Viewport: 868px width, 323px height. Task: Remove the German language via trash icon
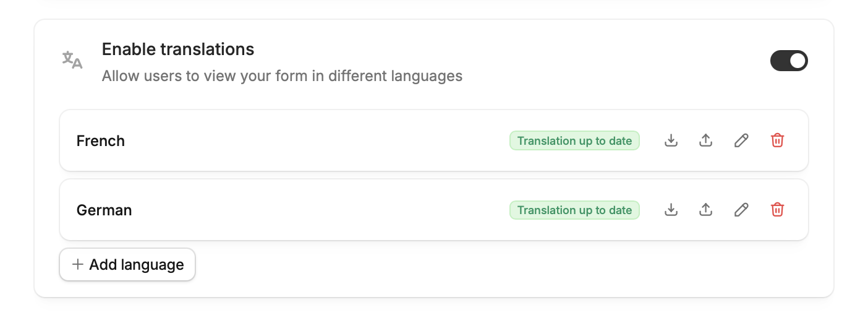(777, 210)
